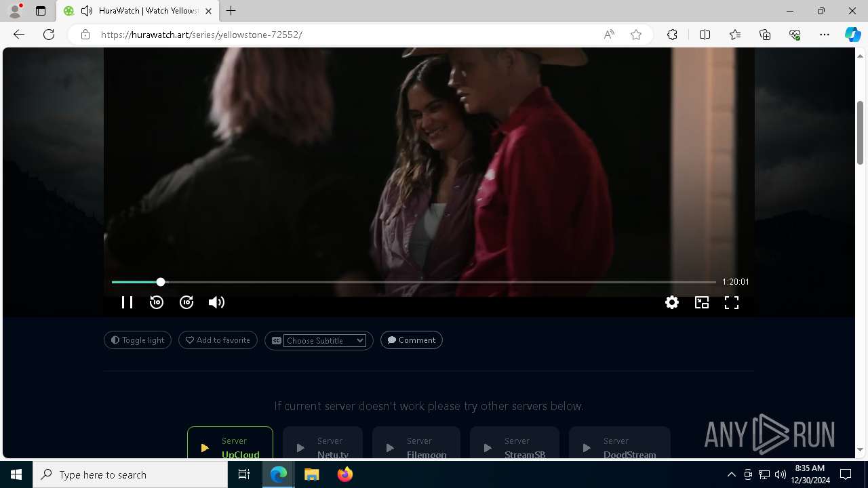
Task: Open a new browser tab
Action: tap(231, 11)
